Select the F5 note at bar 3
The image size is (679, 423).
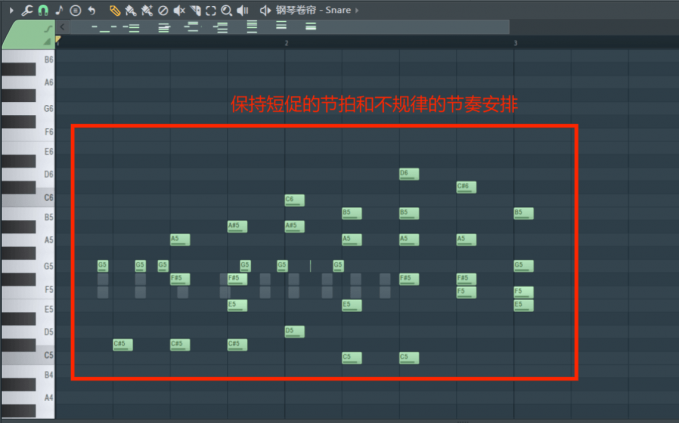tap(524, 292)
